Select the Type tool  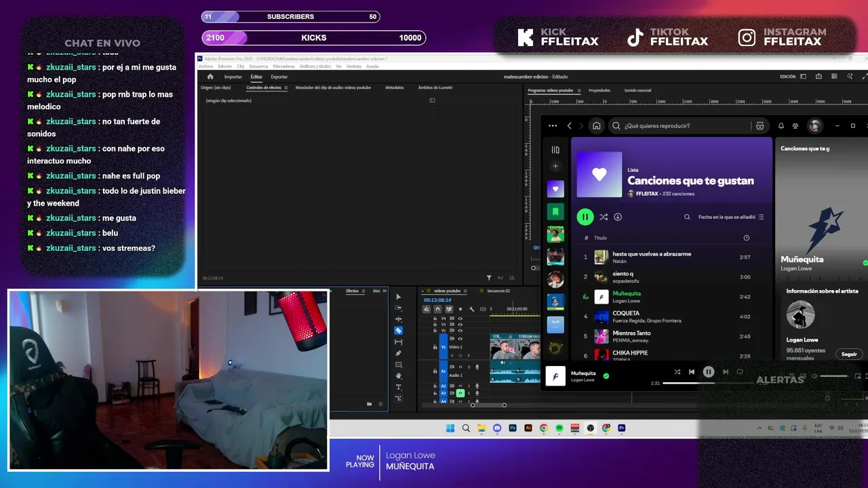point(399,387)
